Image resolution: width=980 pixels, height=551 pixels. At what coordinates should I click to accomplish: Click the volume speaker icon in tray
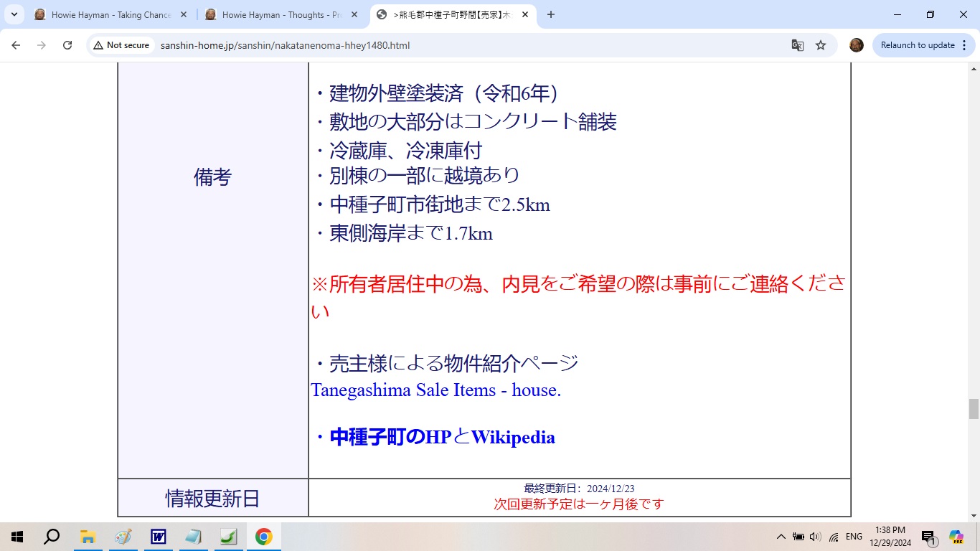(815, 537)
